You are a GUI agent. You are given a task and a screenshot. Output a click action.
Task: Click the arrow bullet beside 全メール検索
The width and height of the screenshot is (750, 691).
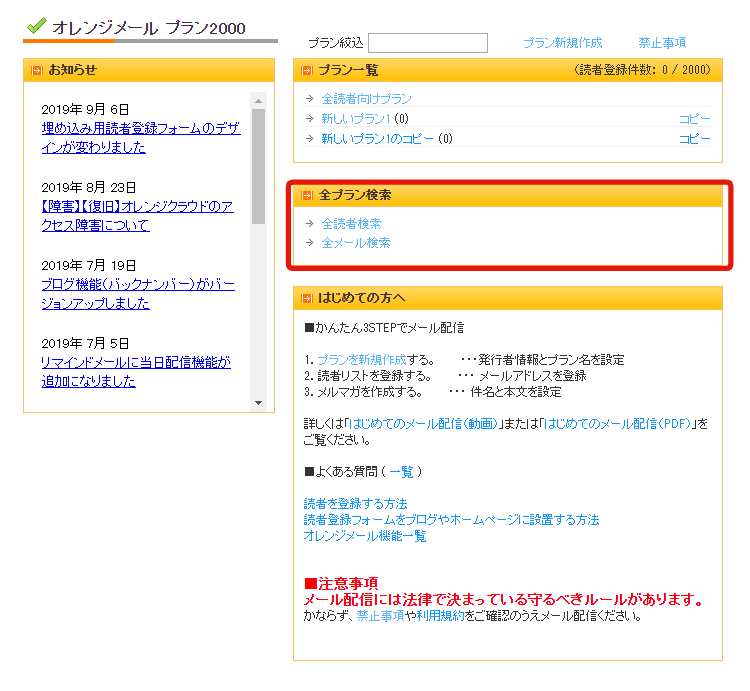[x=309, y=242]
